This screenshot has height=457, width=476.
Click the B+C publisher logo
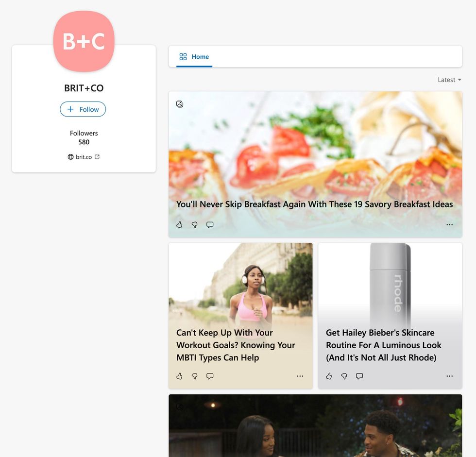pyautogui.click(x=84, y=41)
